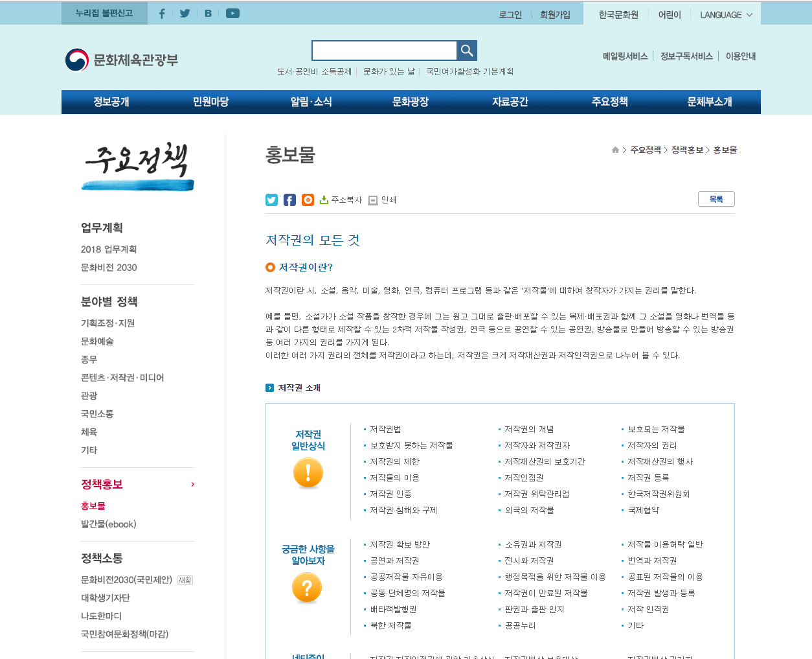The height and width of the screenshot is (659, 812).
Task: Open 저작권 침해와 구제 link
Action: coord(403,510)
